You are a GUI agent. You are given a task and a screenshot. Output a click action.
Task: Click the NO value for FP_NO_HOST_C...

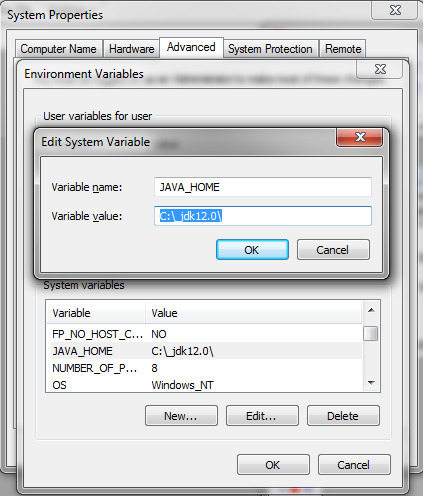[x=159, y=334]
